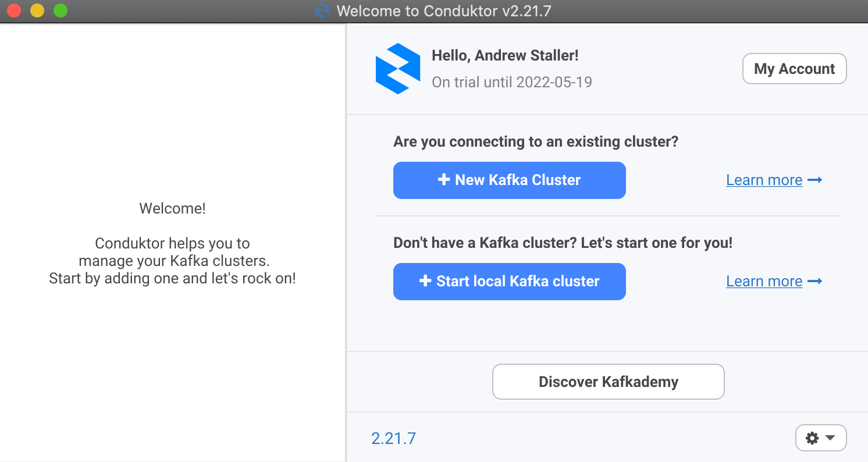The height and width of the screenshot is (462, 868).
Task: Start a local Kafka cluster
Action: pyautogui.click(x=509, y=281)
